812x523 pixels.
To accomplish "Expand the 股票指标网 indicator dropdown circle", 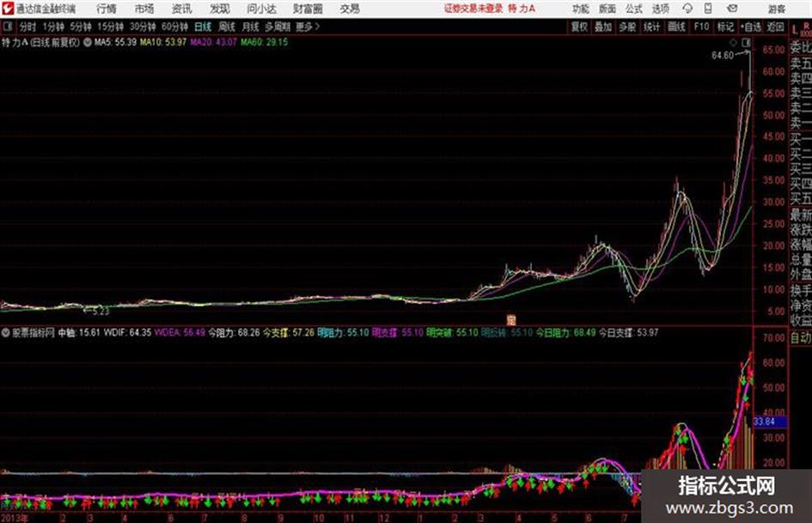I will tap(6, 332).
